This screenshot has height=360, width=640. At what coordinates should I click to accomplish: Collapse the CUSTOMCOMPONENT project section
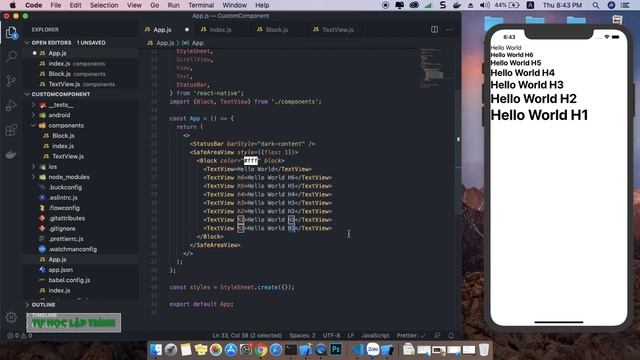point(60,94)
